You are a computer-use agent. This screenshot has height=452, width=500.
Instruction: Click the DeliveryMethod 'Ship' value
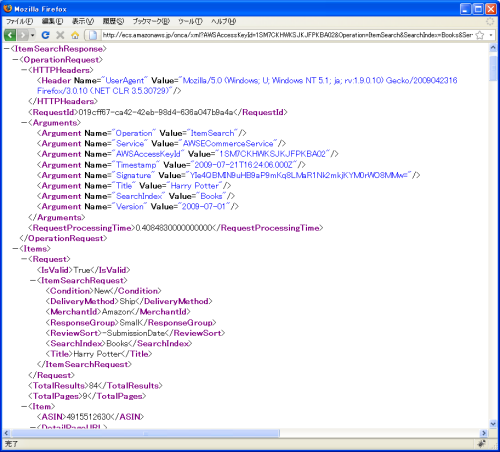127,301
